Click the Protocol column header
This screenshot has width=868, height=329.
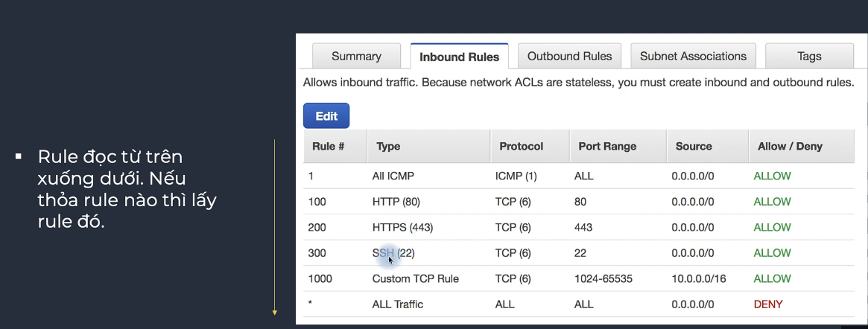(x=521, y=147)
